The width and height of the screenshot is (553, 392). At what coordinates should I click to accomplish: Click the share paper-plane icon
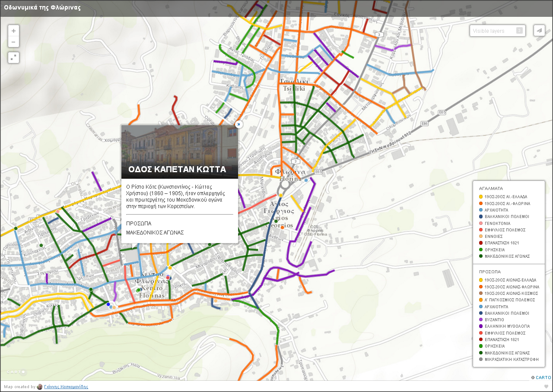(x=539, y=31)
